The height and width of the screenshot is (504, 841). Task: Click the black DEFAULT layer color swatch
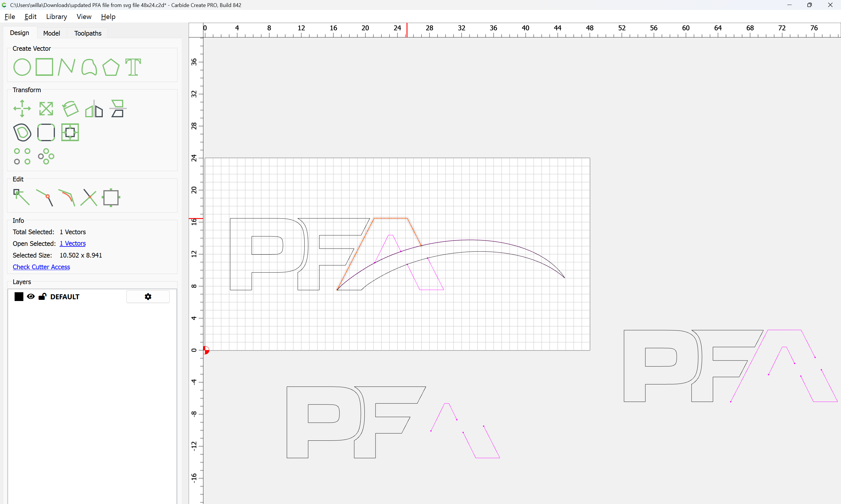[x=19, y=297]
